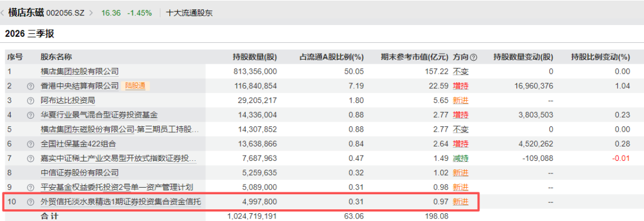Open 平安基金权益委托投资2号单一资产管理计划
Viewport: 644px width, 221px height.
pos(117,188)
